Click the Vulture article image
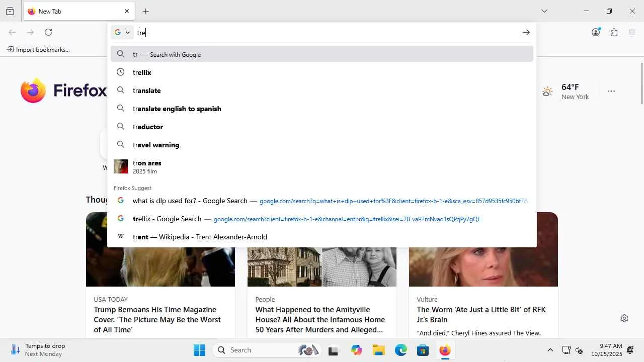The height and width of the screenshot is (362, 644). tap(484, 266)
